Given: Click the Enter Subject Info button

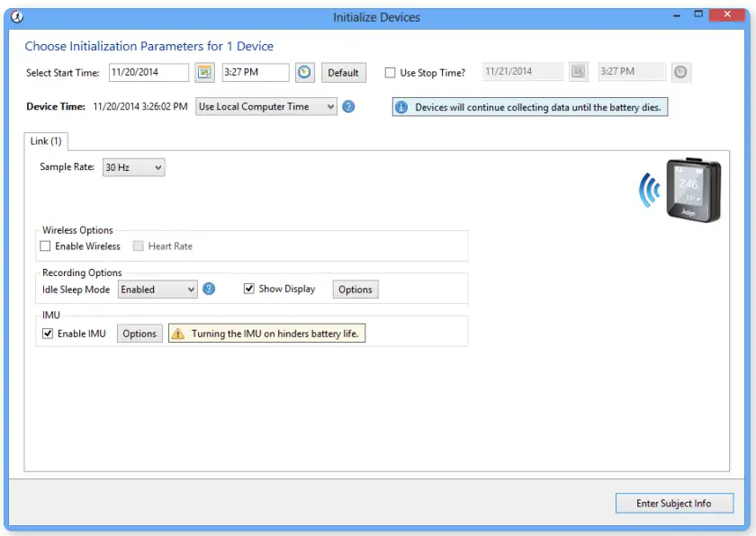Looking at the screenshot, I should click(674, 504).
